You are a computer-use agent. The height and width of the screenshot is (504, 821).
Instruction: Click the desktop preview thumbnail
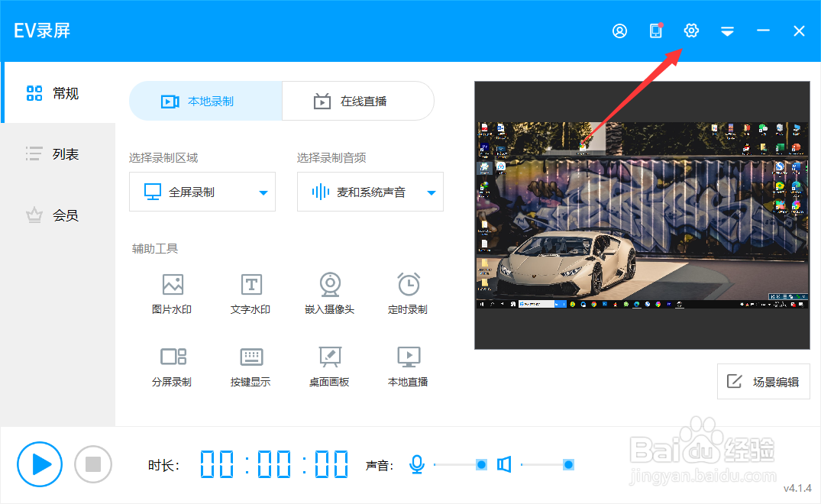click(x=642, y=215)
